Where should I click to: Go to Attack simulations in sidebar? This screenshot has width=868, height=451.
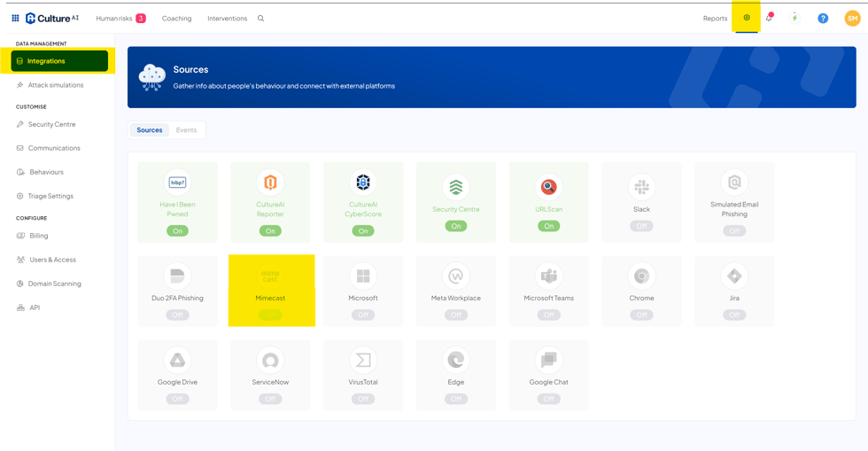click(x=55, y=85)
